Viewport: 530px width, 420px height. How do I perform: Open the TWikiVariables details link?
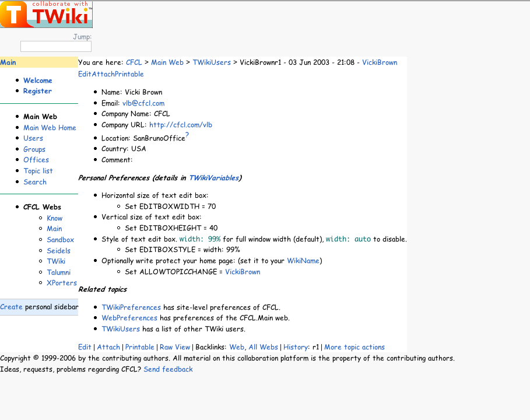(x=215, y=178)
